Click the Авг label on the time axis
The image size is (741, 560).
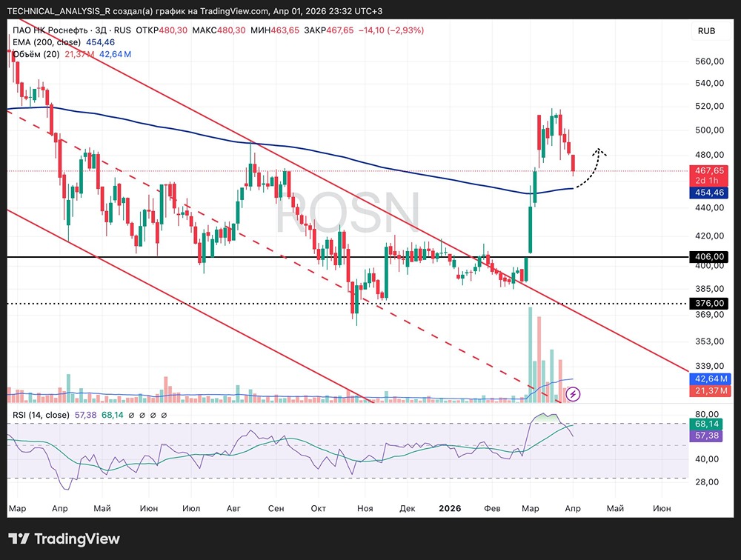pyautogui.click(x=233, y=508)
